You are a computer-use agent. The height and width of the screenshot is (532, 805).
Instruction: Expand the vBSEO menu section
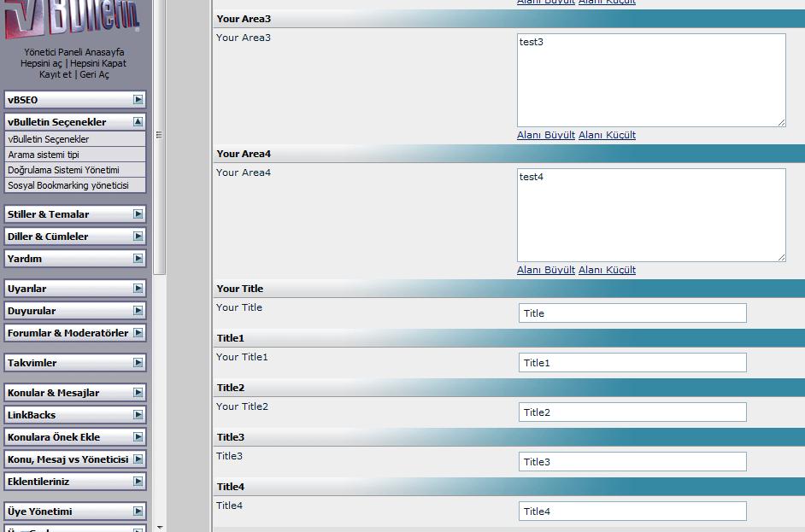[x=138, y=100]
